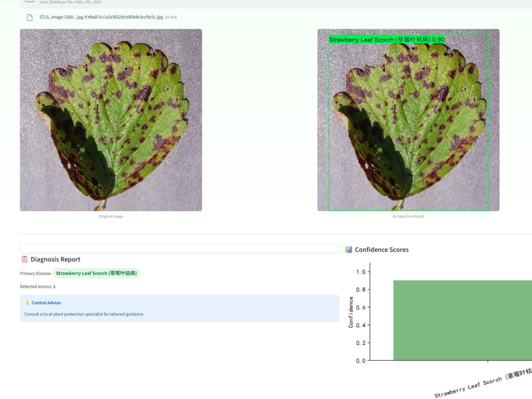This screenshot has width=532, height=399.
Task: Click the 0.4 tick on confidence axis
Action: coord(361,325)
